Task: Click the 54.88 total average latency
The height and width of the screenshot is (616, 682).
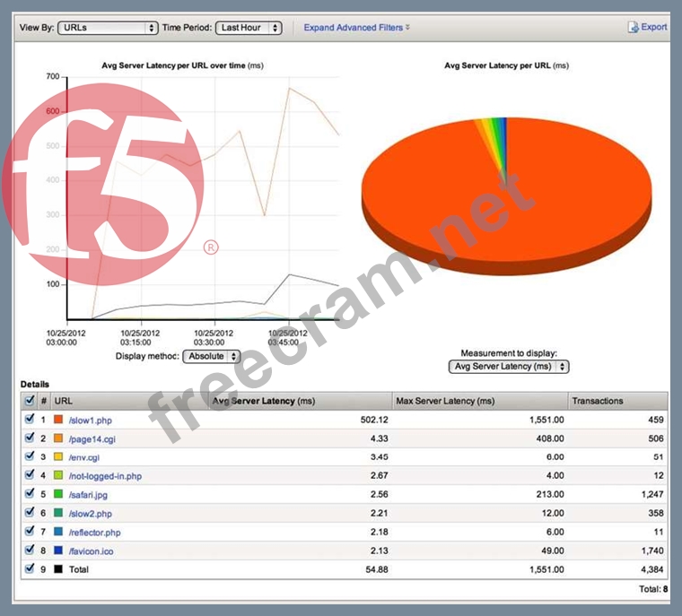Action: [377, 569]
